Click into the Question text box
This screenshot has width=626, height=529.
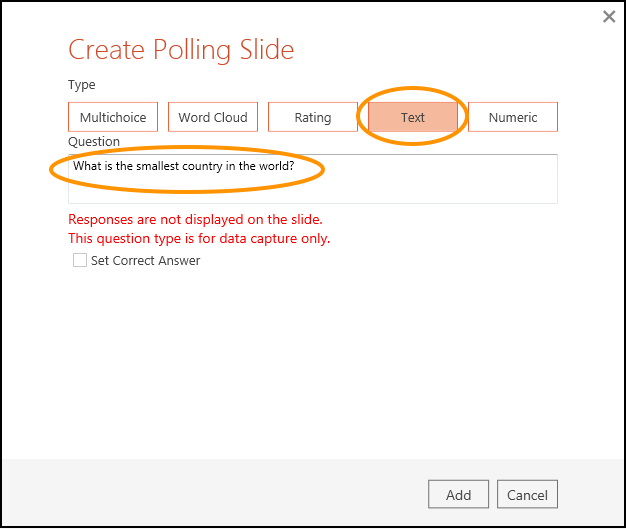pyautogui.click(x=313, y=179)
